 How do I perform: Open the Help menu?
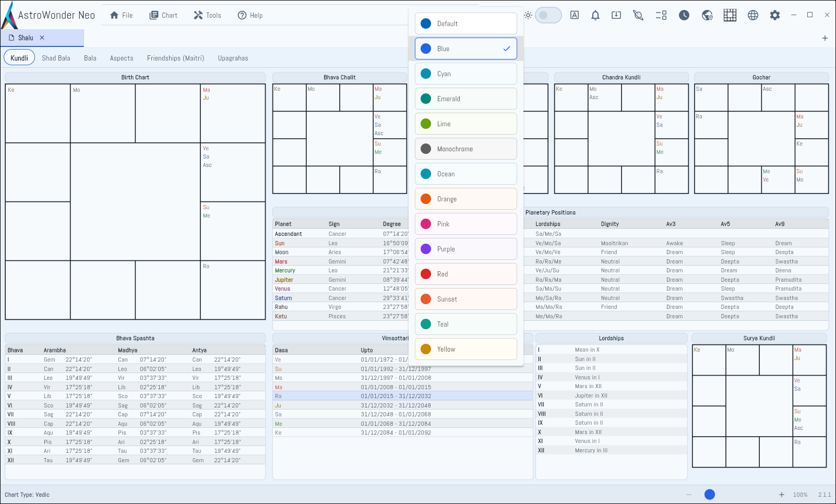(x=250, y=15)
